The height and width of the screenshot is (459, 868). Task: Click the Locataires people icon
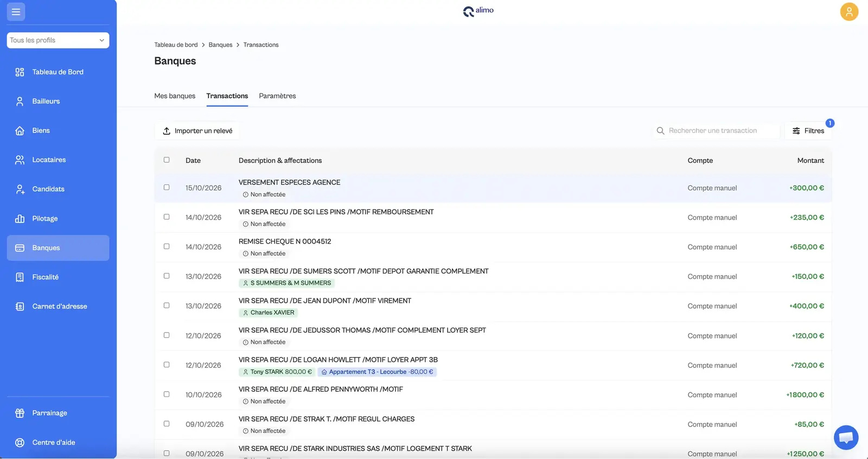pos(20,160)
